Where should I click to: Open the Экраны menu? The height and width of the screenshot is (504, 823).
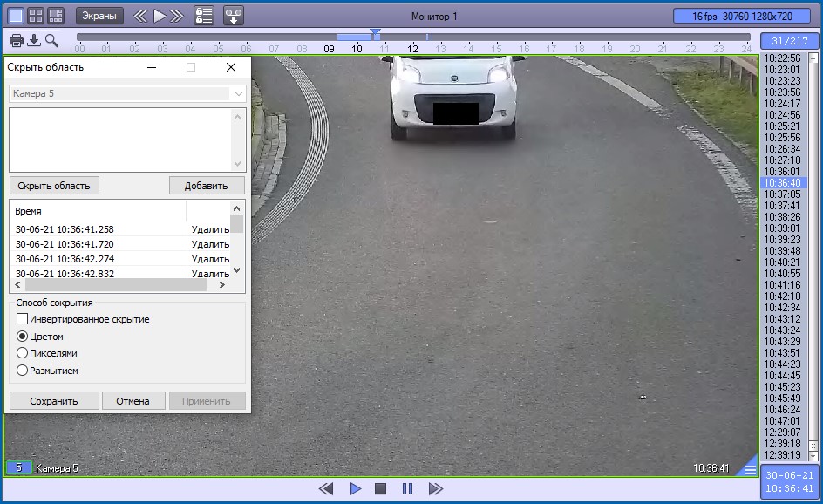pos(99,16)
